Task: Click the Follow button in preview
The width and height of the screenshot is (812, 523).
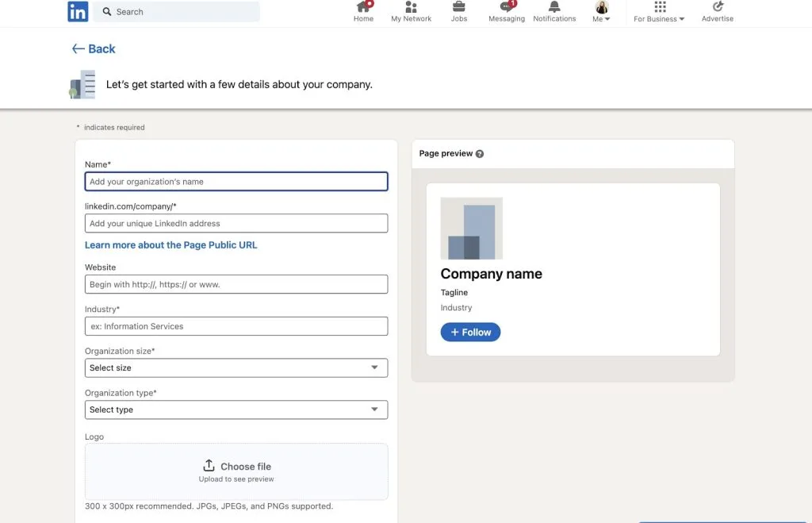Action: pyautogui.click(x=470, y=333)
